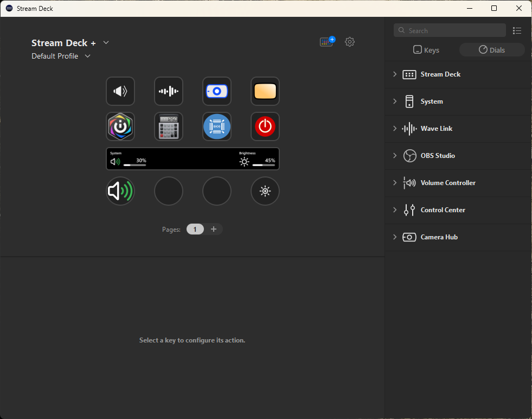This screenshot has width=532, height=419.
Task: Click the Search actions field
Action: coord(450,30)
